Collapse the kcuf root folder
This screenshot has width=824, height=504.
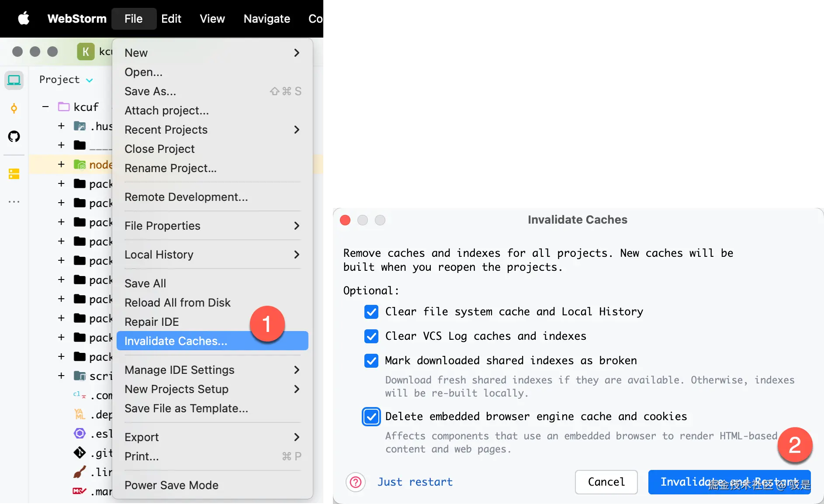pyautogui.click(x=45, y=107)
